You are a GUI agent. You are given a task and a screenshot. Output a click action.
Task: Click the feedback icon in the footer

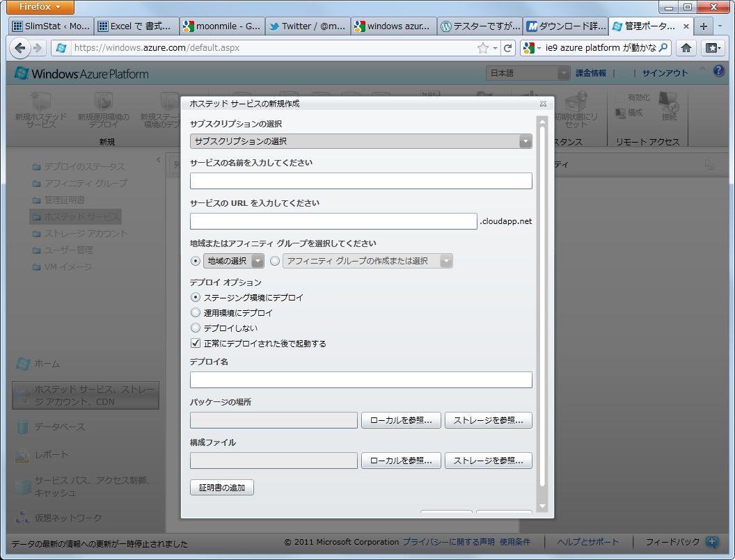(x=712, y=542)
